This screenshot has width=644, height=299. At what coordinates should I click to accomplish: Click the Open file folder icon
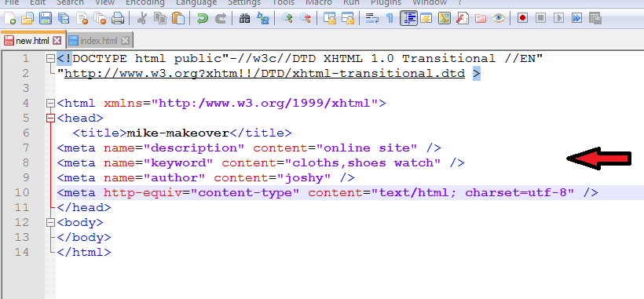click(27, 19)
